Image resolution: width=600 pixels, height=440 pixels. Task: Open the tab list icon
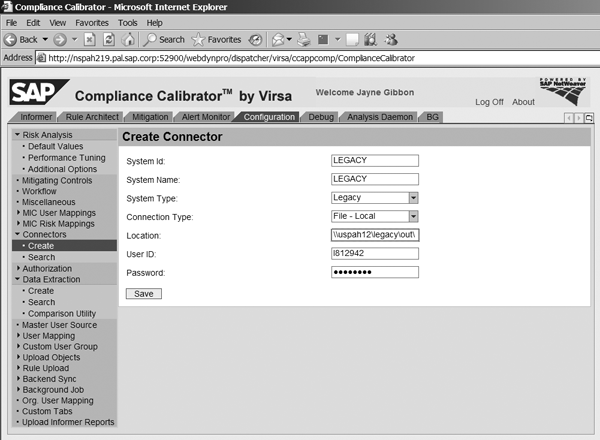(x=589, y=118)
